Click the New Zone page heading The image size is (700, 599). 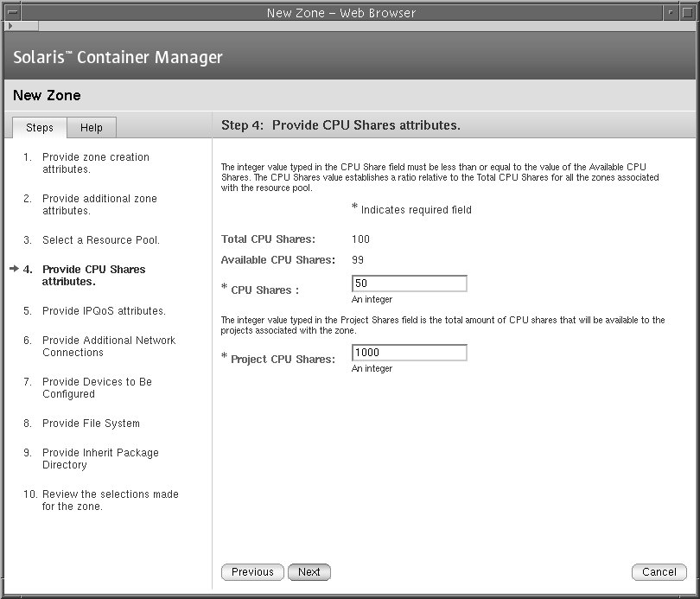pos(47,96)
